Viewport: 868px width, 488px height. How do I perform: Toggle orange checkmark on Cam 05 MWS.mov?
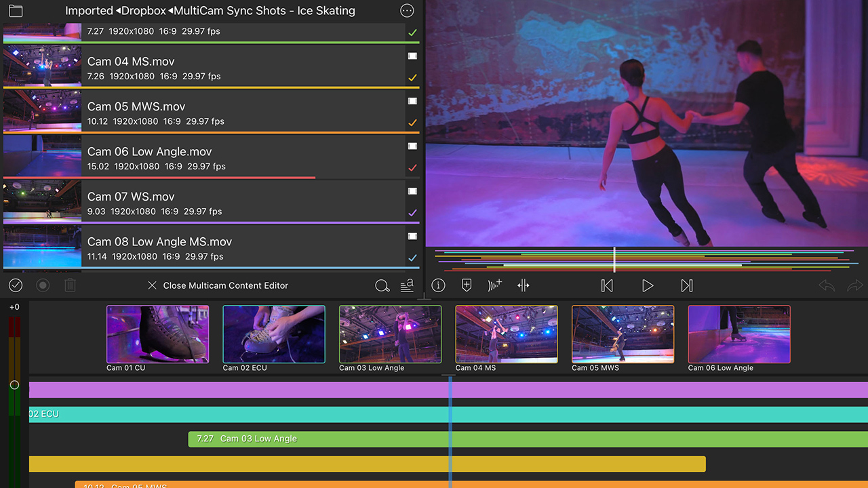point(412,123)
